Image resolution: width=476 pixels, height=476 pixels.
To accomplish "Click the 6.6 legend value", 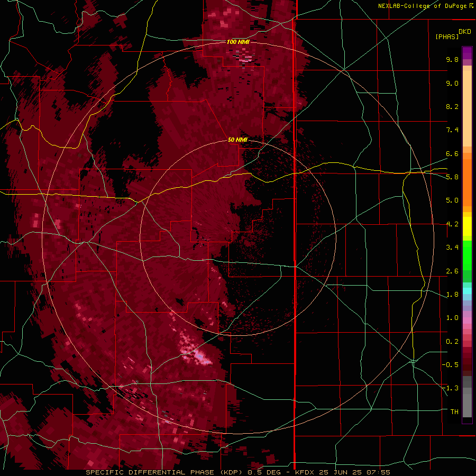I will click(452, 153).
